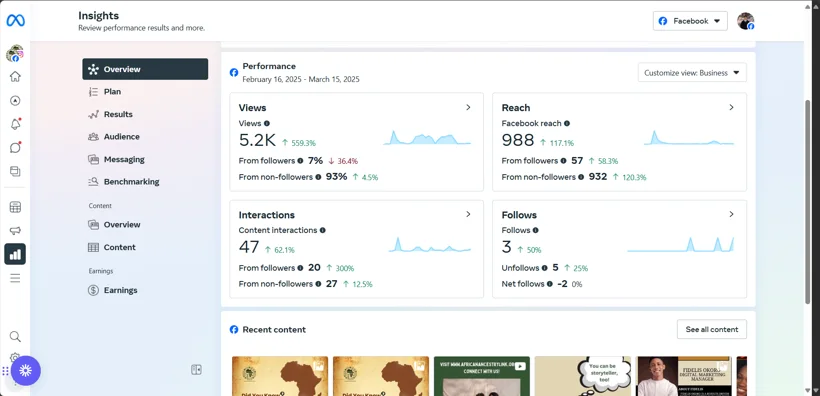820x396 pixels.
Task: Open Overview under Content section
Action: point(145,224)
